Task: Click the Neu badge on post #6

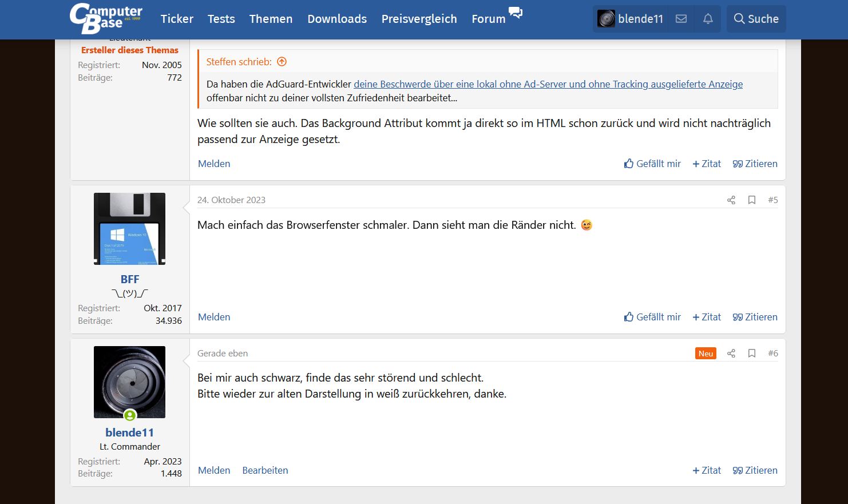Action: (706, 353)
